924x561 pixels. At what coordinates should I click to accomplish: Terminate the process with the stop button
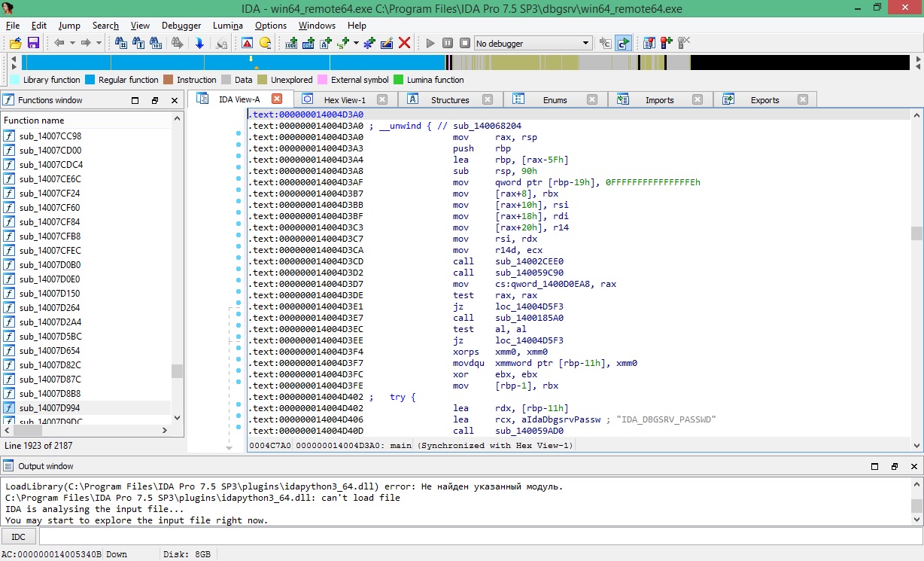465,44
